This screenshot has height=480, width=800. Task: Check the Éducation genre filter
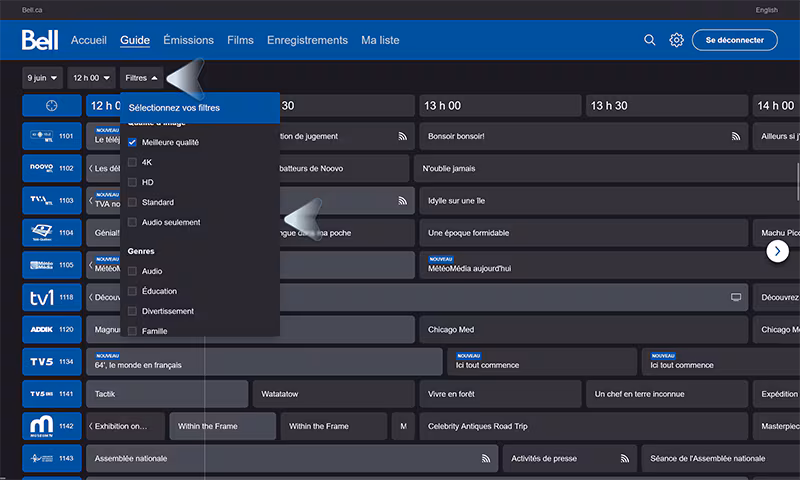pyautogui.click(x=132, y=291)
